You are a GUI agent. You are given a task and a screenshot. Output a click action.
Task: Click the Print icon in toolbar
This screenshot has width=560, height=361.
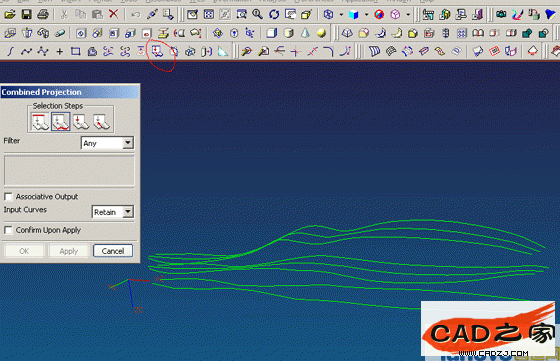[x=43, y=15]
